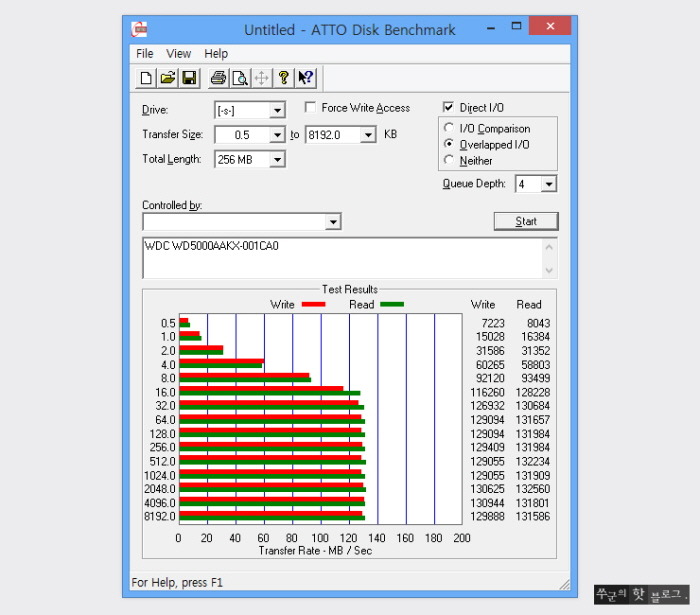Open Print Preview toolbar icon
This screenshot has height=615, width=700.
(x=240, y=78)
